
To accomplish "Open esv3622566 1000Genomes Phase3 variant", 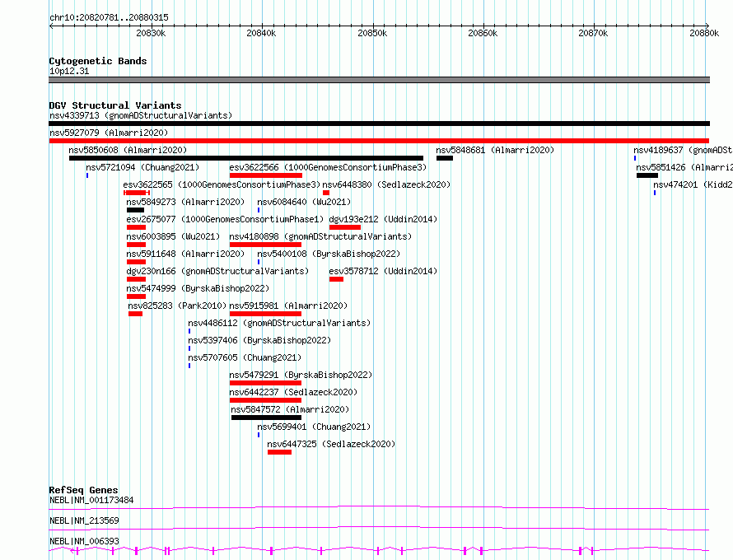I will pos(328,167).
